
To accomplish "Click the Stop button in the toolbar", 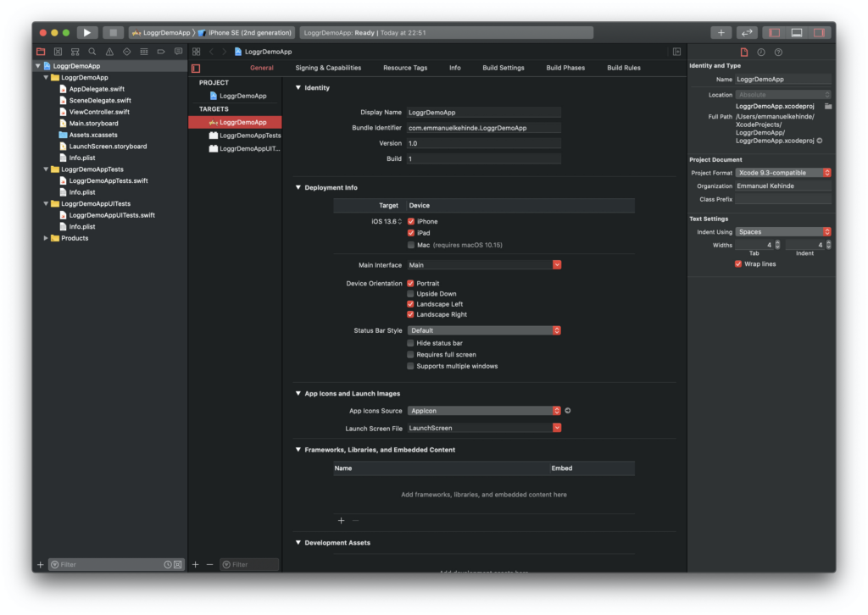I will coord(113,33).
